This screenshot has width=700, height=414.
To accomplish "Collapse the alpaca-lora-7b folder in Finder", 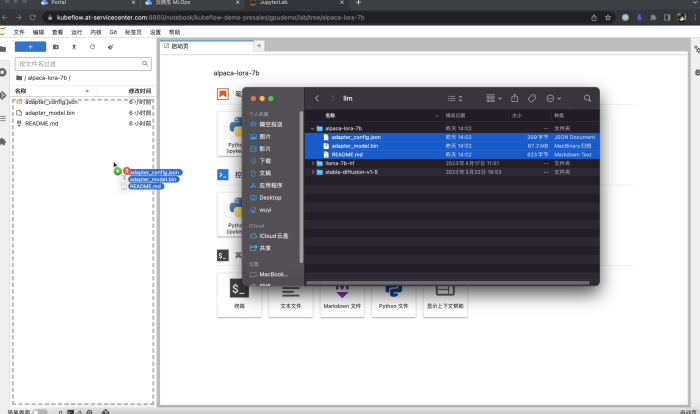I will [x=314, y=128].
